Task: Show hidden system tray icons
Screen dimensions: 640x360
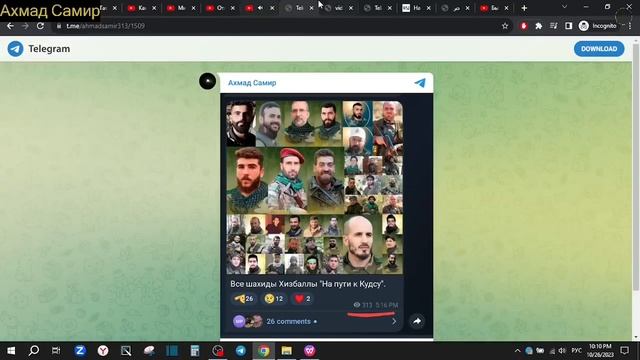Action: tap(518, 351)
